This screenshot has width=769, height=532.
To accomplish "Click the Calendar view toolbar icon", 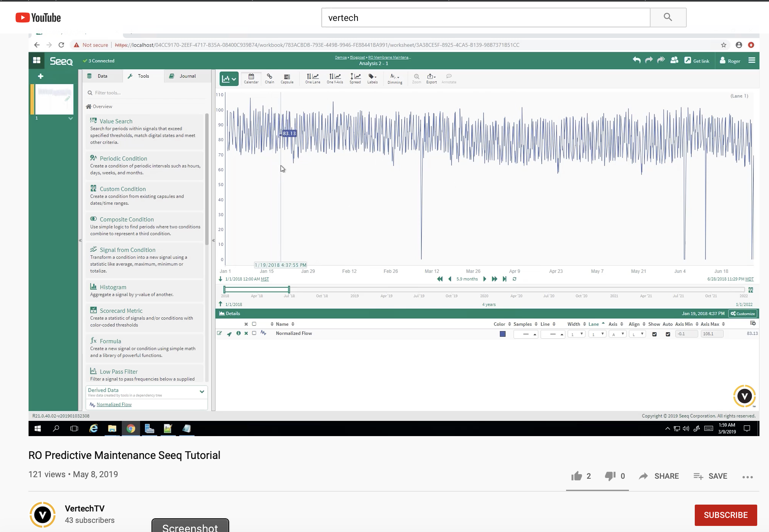I will tap(251, 78).
